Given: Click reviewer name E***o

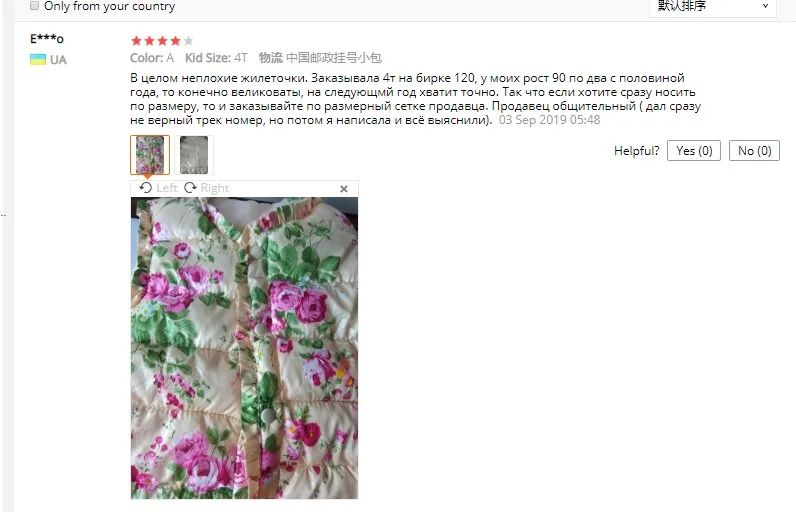Looking at the screenshot, I should pyautogui.click(x=47, y=39).
